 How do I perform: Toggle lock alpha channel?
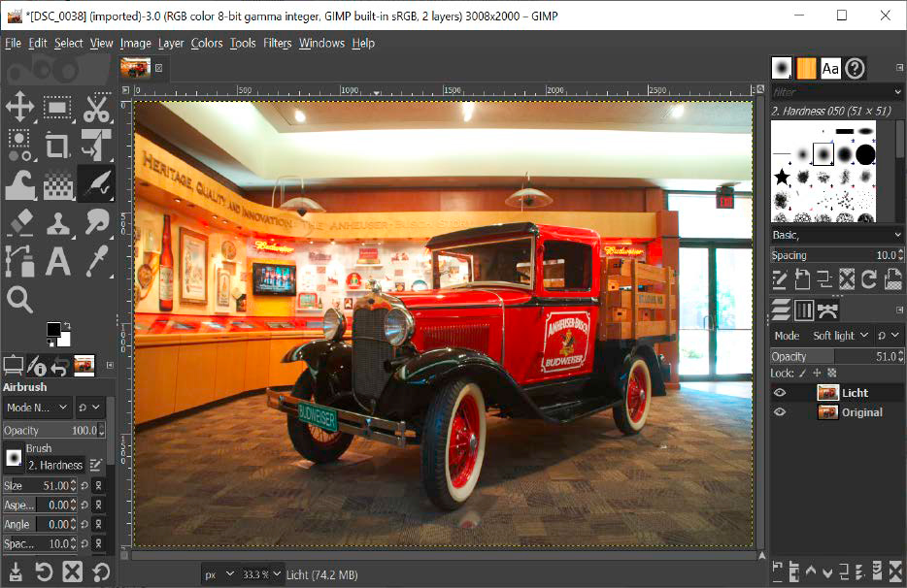tap(832, 374)
